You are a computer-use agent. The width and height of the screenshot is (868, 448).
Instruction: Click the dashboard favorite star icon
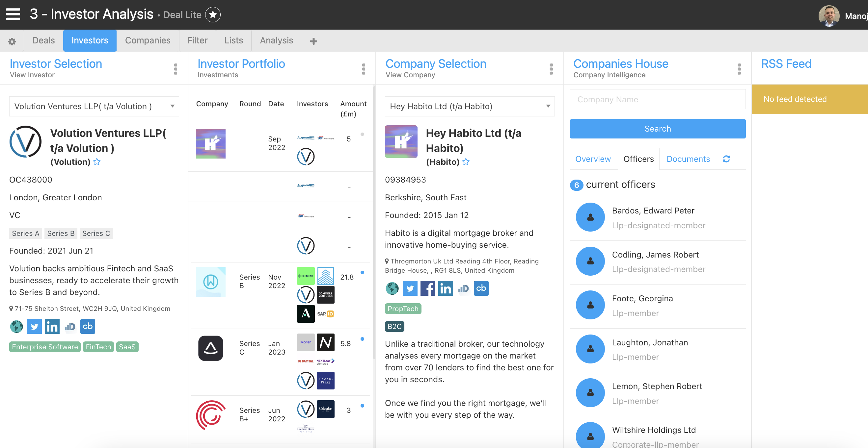coord(213,15)
